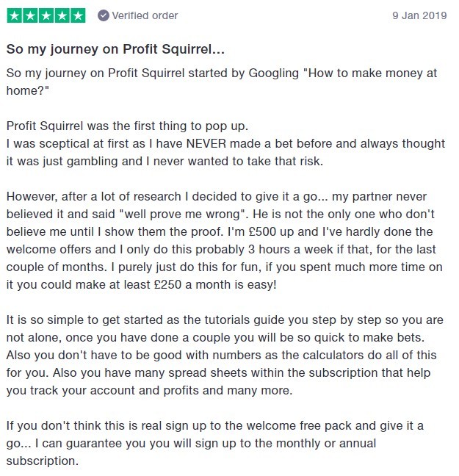Click the line 'Profit Squirrel was the first thing to pop up.'

[127, 126]
